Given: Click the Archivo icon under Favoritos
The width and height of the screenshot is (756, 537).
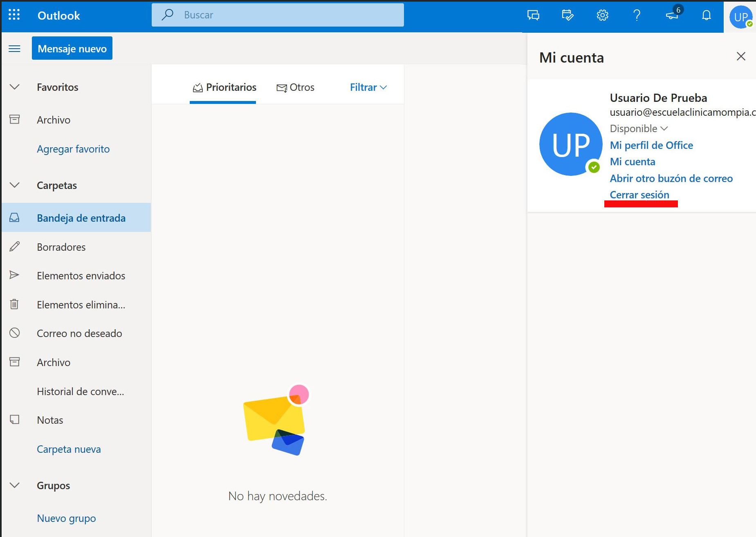Looking at the screenshot, I should [15, 119].
